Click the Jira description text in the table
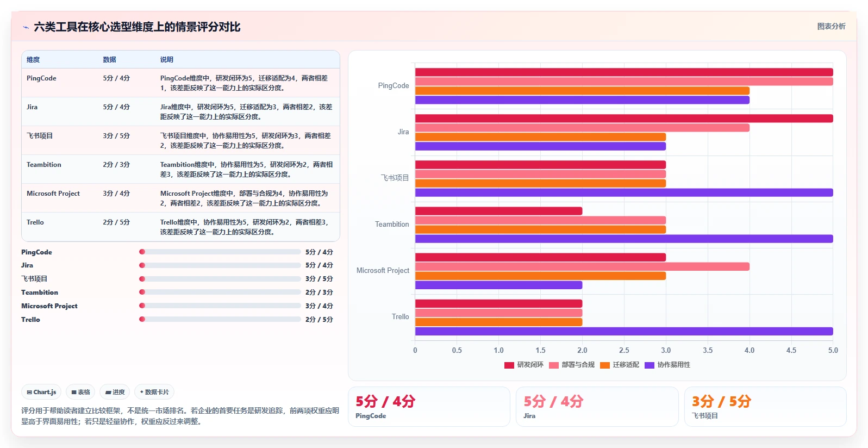Image resolution: width=868 pixels, height=448 pixels. click(x=246, y=112)
